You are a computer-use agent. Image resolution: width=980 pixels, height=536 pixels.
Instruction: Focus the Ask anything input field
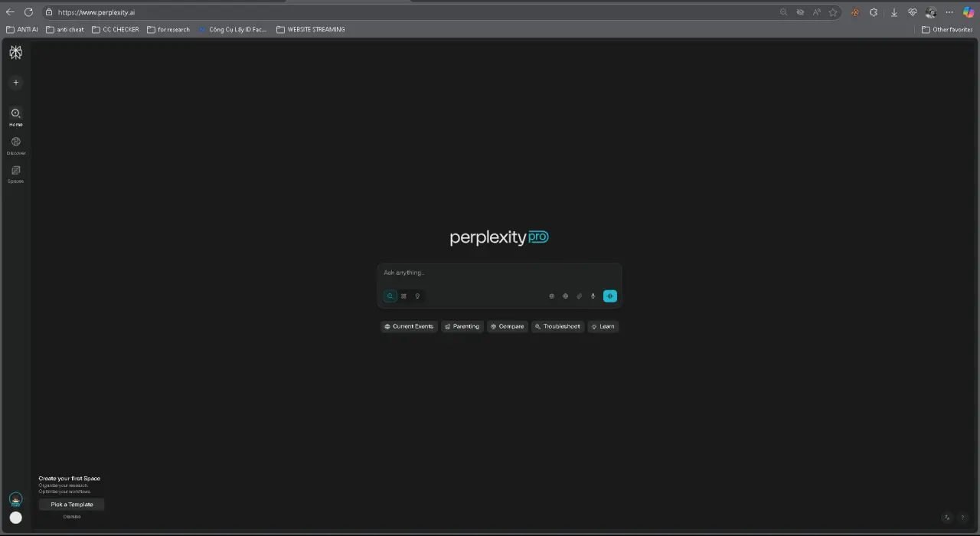tap(499, 273)
